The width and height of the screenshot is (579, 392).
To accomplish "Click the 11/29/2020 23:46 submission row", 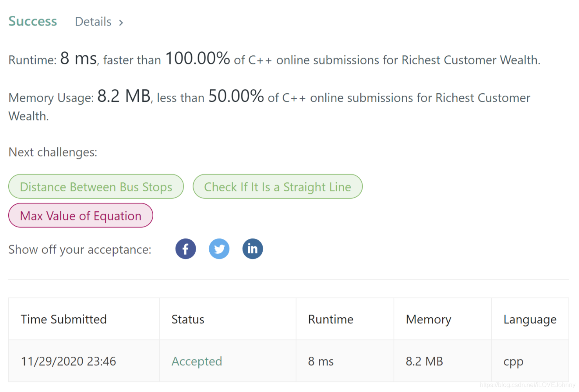I will [68, 361].
